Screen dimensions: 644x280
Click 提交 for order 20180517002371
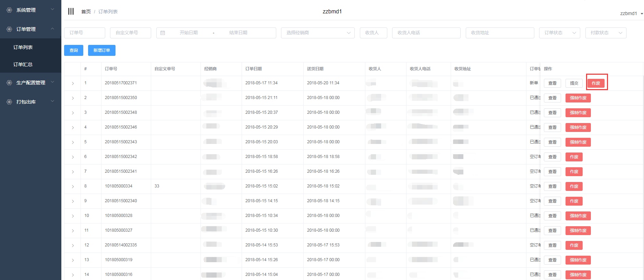coord(574,83)
